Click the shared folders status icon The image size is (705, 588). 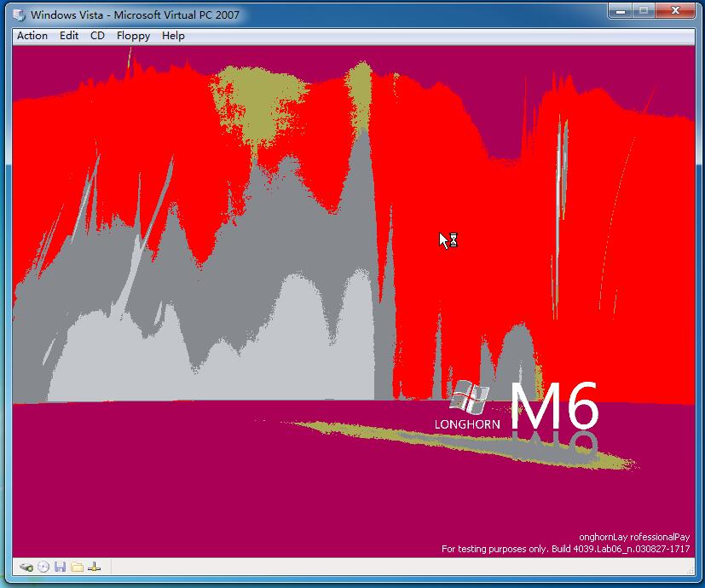78,567
